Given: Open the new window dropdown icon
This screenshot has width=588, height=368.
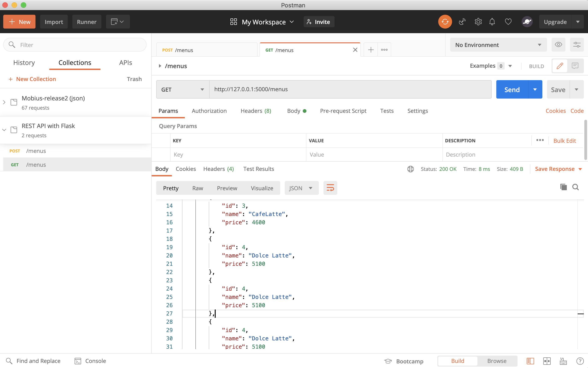Looking at the screenshot, I should tap(118, 22).
